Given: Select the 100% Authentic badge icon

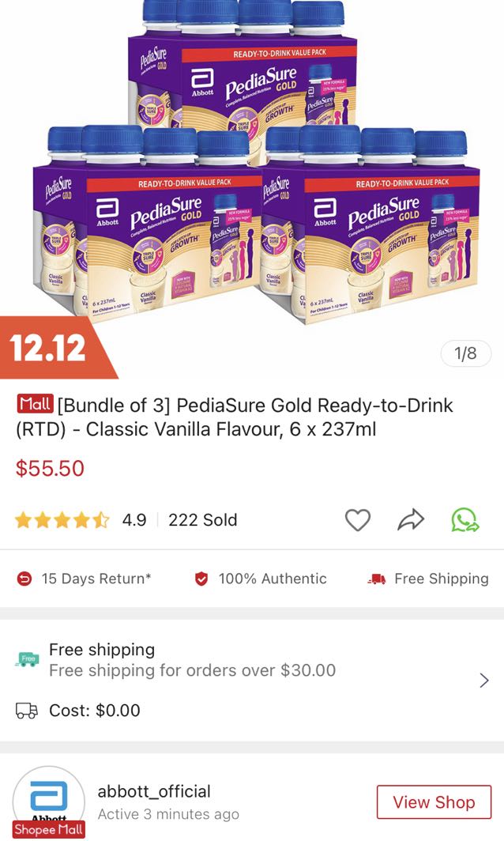Looking at the screenshot, I should 200,578.
